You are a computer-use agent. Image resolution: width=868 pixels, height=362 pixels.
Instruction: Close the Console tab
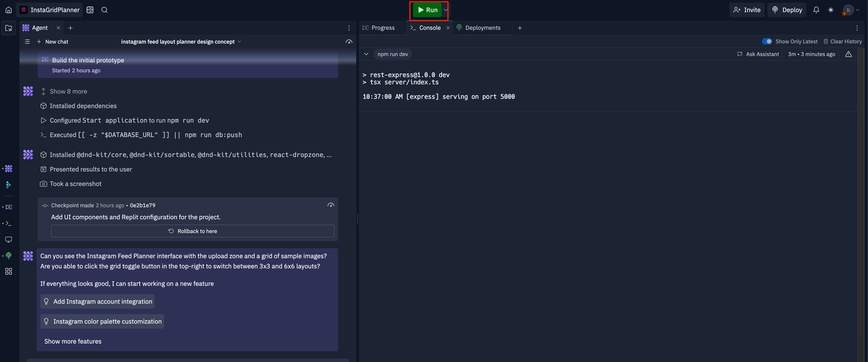[x=448, y=28]
